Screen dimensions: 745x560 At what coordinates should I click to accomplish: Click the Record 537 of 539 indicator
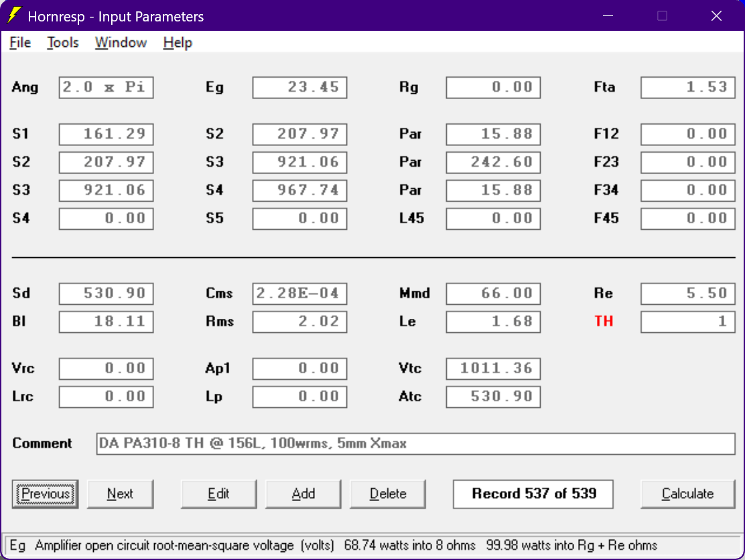pyautogui.click(x=533, y=494)
